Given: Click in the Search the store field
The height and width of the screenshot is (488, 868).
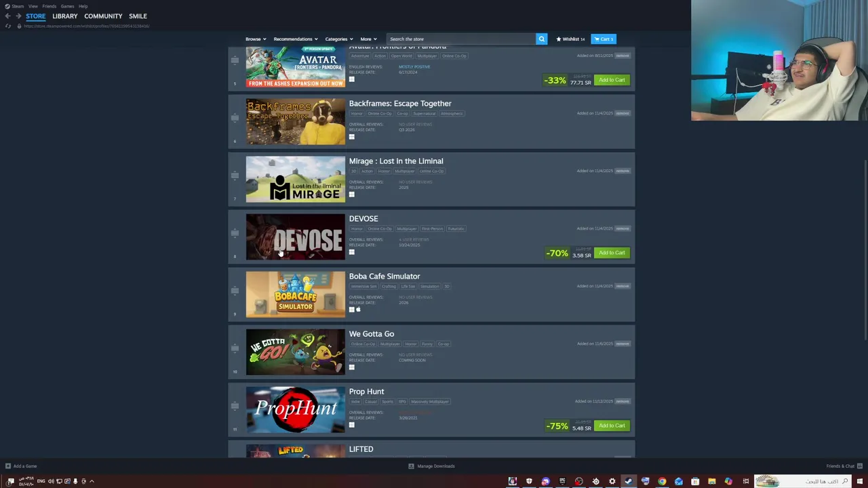Looking at the screenshot, I should [x=461, y=39].
